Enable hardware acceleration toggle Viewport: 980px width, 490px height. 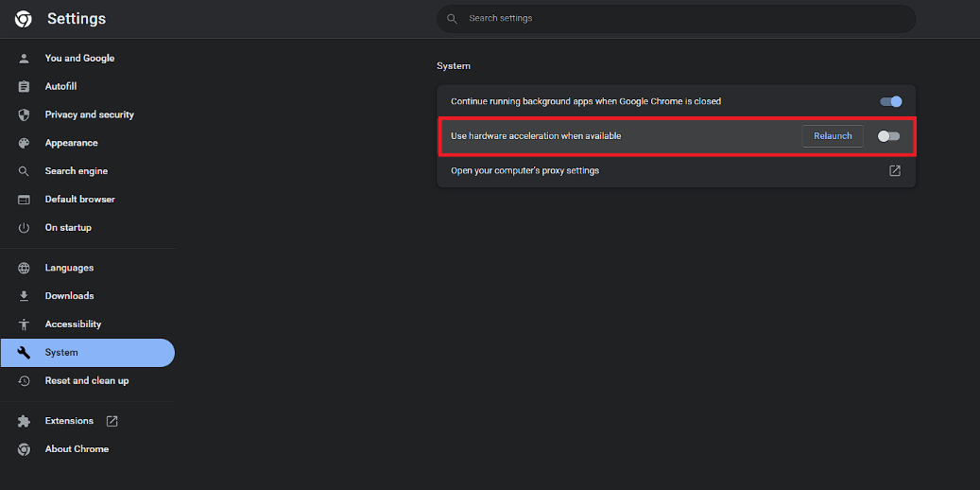tap(888, 136)
